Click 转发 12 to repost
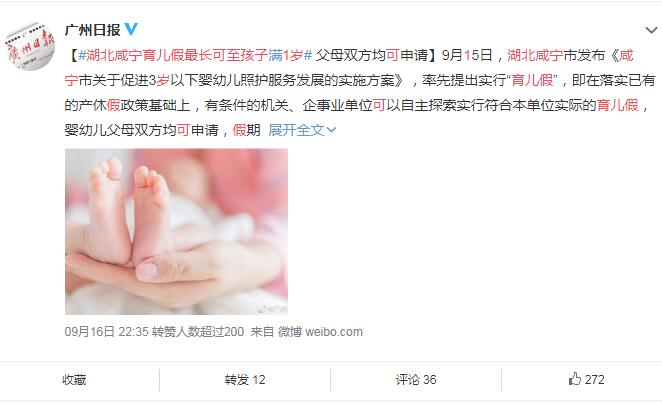Screen dimensions: 662x404 point(245,380)
